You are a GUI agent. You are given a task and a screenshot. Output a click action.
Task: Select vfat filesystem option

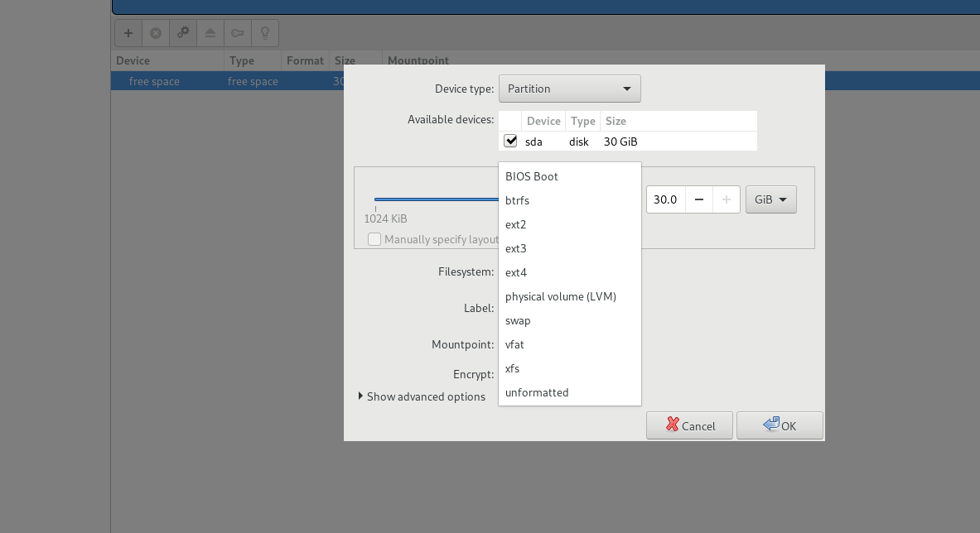click(x=569, y=344)
